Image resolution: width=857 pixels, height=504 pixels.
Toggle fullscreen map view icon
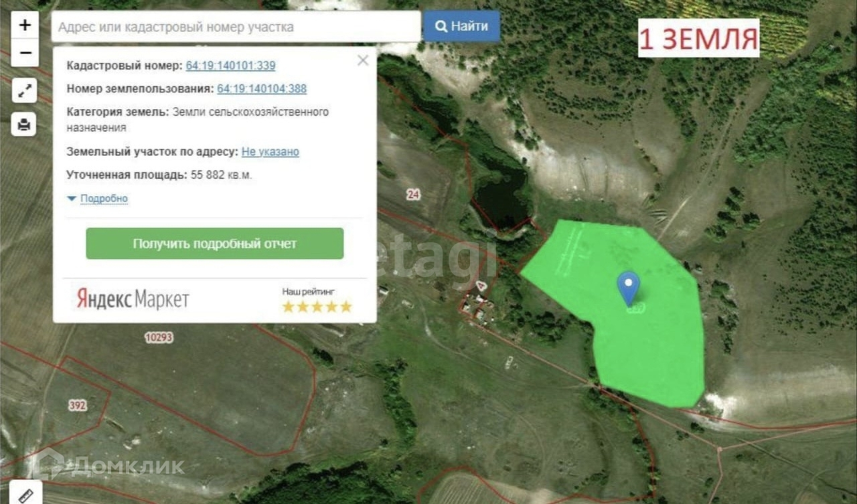click(24, 90)
